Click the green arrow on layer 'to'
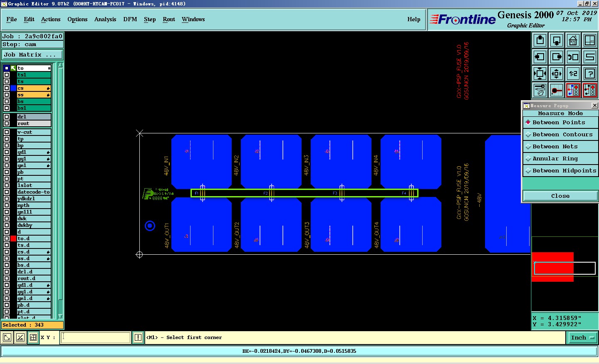The height and width of the screenshot is (364, 599). (13, 68)
